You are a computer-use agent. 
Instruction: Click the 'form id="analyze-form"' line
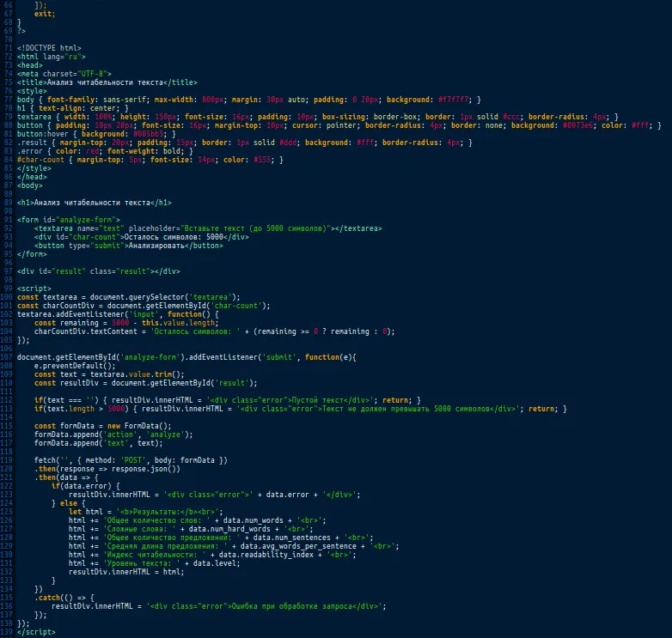(x=69, y=220)
